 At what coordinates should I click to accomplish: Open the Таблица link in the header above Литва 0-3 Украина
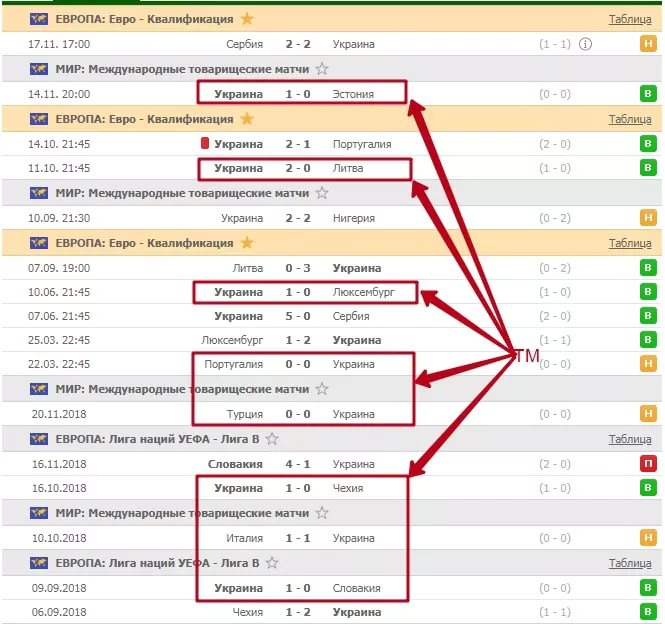[x=630, y=243]
